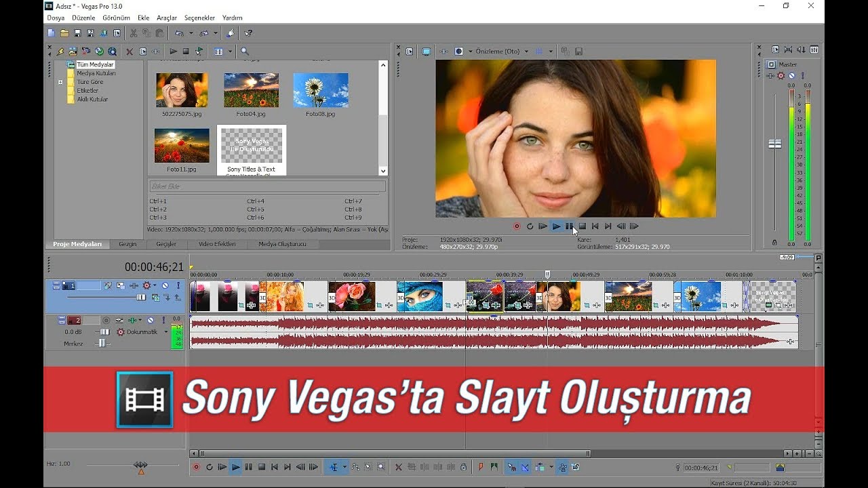Screen dimensions: 868x488
Task: Save the project using the disk icon
Action: pyautogui.click(x=77, y=33)
